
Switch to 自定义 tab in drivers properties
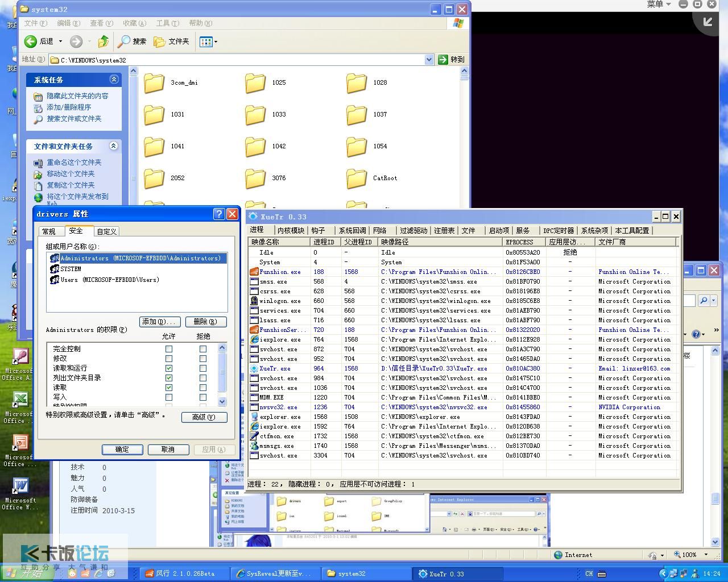106,231
